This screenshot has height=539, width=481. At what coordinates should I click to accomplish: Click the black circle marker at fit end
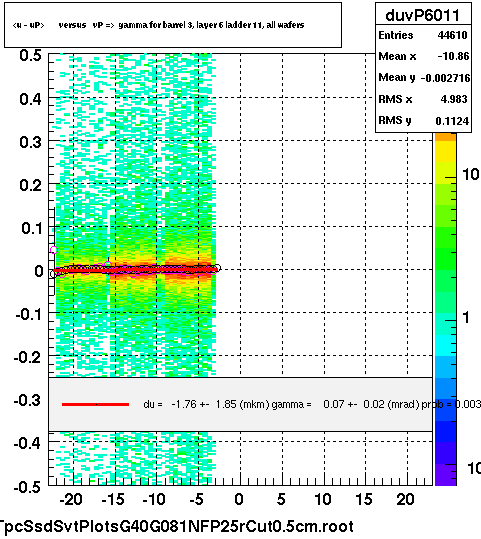217,268
